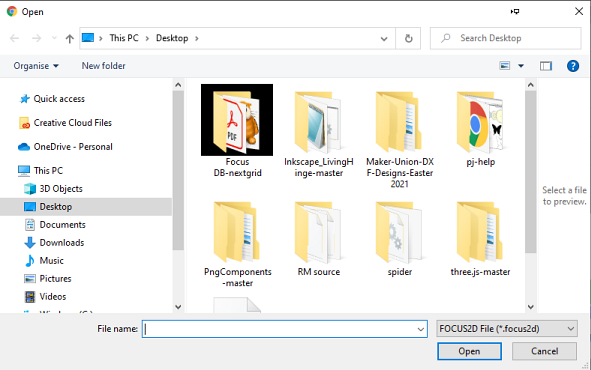Click the Open button
Image resolution: width=591 pixels, height=370 pixels.
point(469,351)
